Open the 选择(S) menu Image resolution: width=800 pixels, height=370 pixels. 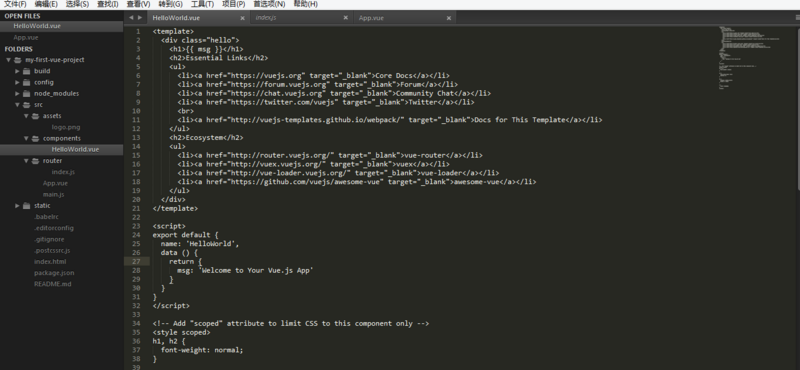click(x=77, y=4)
